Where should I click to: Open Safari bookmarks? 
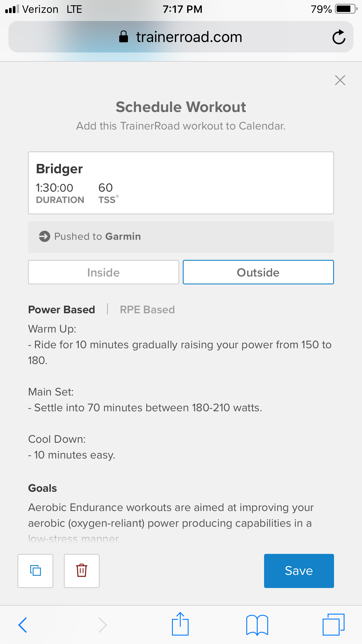pos(257,625)
